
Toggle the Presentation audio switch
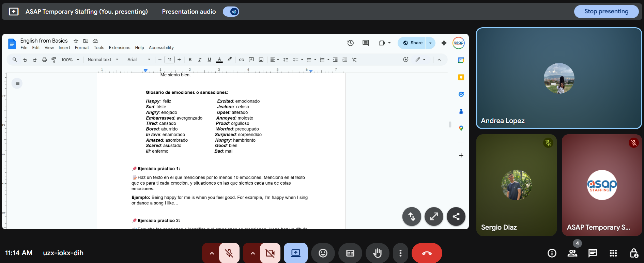[x=231, y=12]
